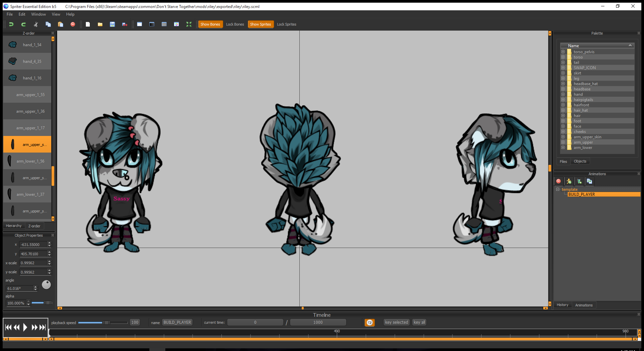The width and height of the screenshot is (644, 351).
Task: Collapse the template entity tree
Action: pos(558,189)
